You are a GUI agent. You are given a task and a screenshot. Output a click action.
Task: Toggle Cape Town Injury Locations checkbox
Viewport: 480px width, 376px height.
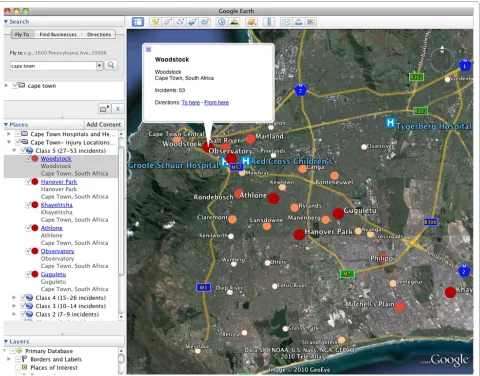[18, 142]
